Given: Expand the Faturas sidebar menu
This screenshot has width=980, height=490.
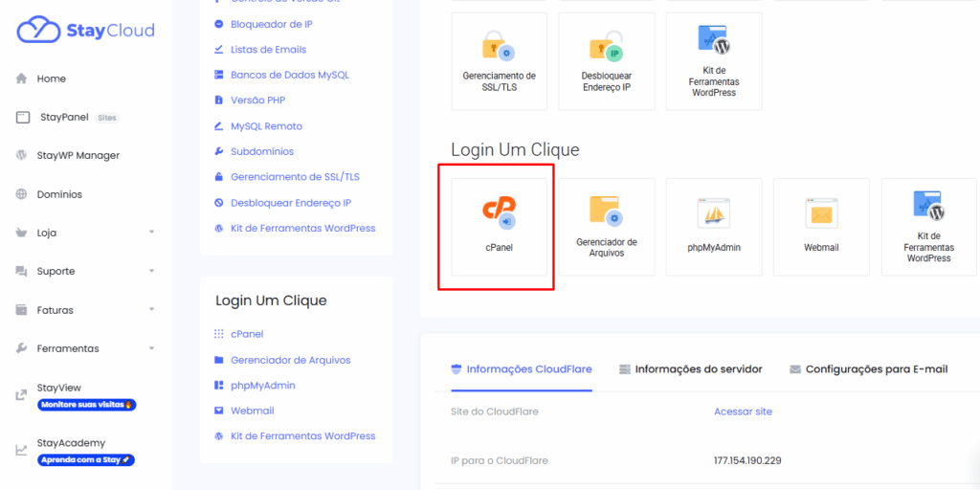Looking at the screenshot, I should tap(151, 310).
